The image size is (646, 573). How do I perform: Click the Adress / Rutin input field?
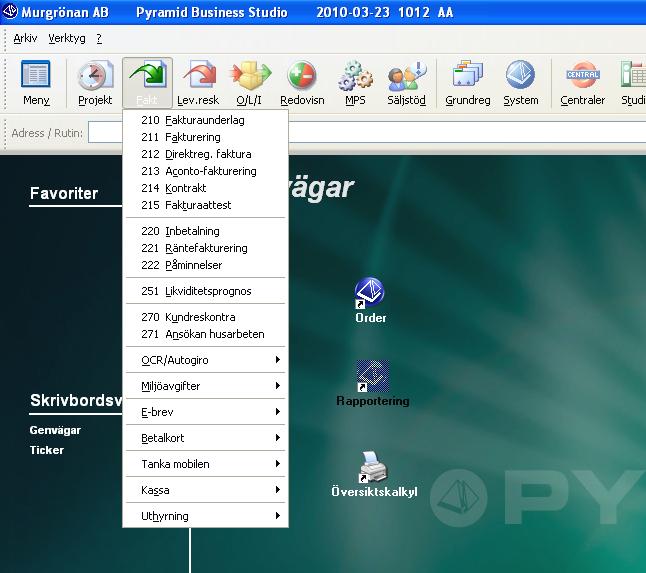coord(367,132)
